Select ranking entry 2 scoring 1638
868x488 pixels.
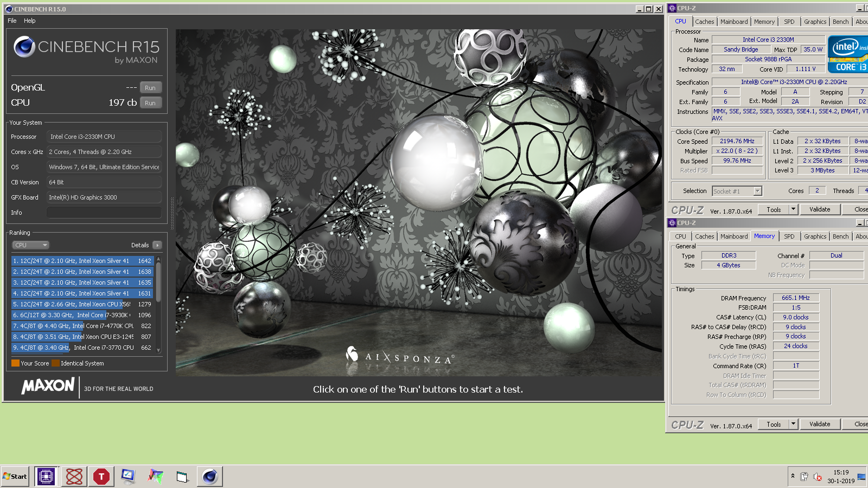click(82, 272)
